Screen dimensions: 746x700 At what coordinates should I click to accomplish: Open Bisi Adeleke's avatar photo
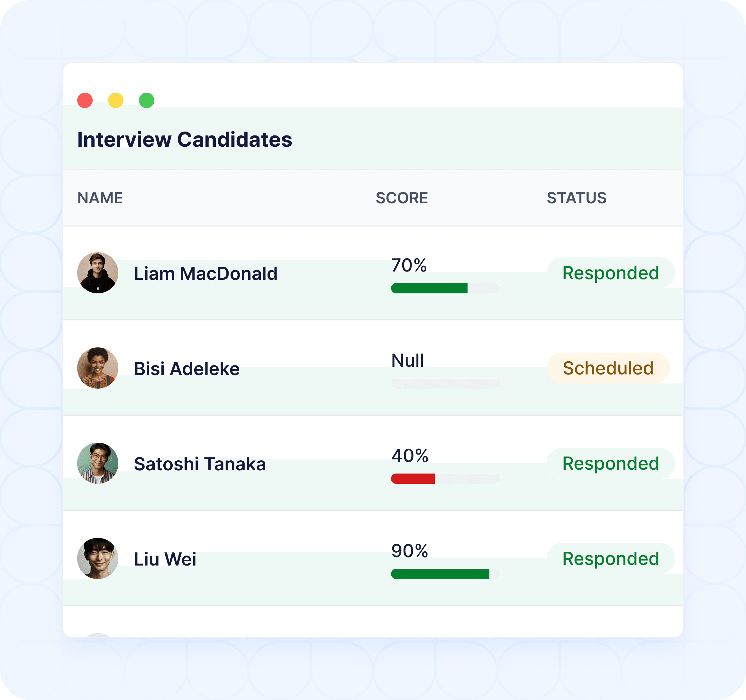click(97, 368)
